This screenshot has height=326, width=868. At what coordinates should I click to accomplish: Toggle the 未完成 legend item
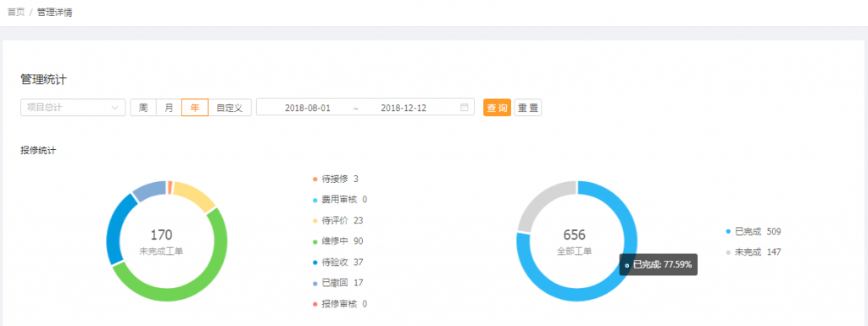(754, 252)
